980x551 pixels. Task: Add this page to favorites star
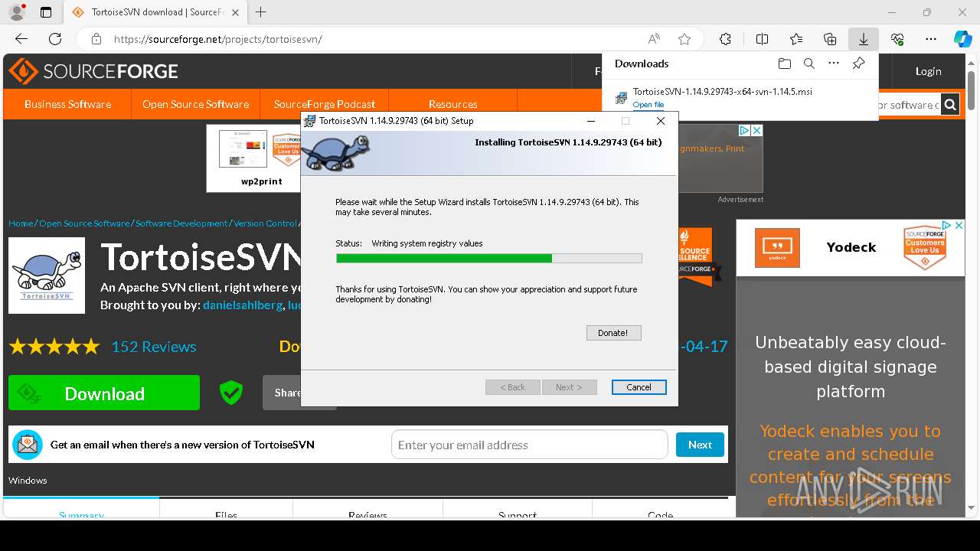684,39
